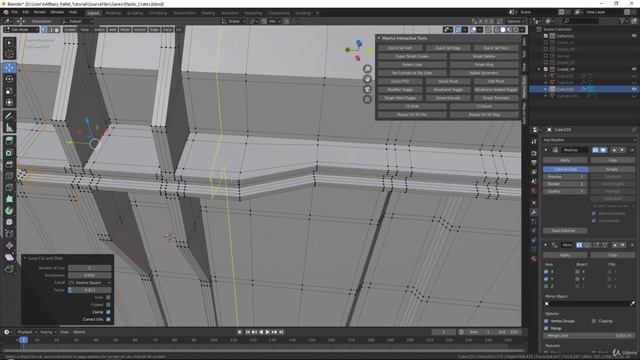Click the Save External button
Screen dimensions: 640x360
point(565,231)
